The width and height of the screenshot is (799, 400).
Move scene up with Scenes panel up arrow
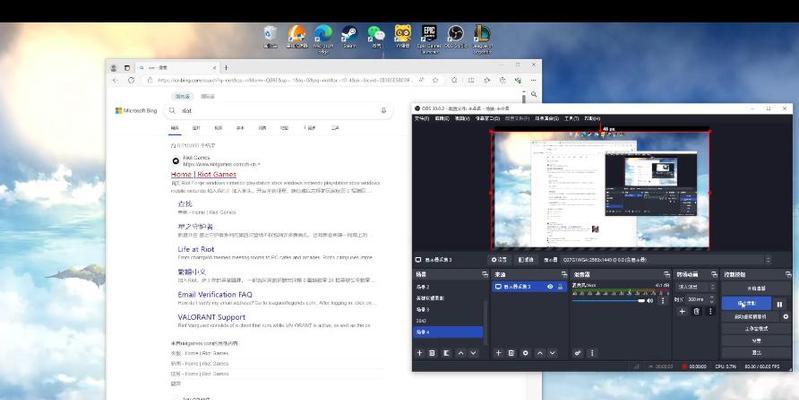[461, 353]
